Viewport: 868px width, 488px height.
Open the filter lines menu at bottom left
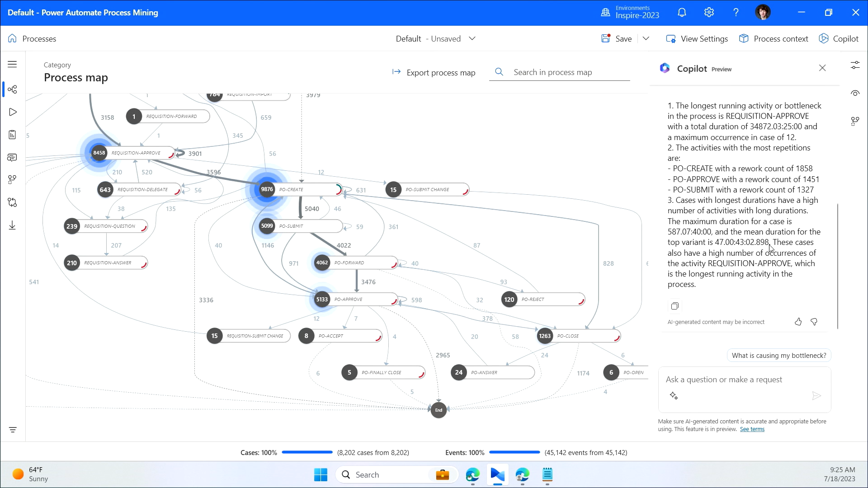(12, 430)
